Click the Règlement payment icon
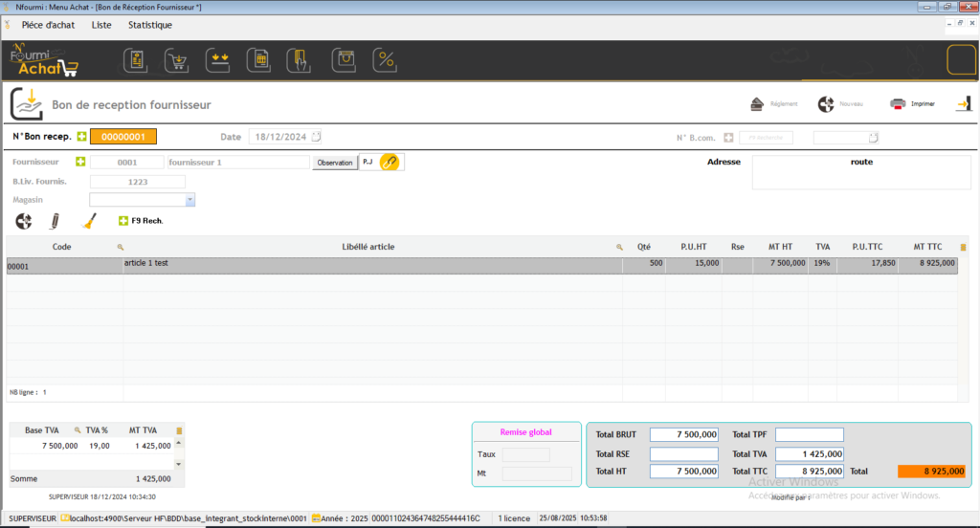The height and width of the screenshot is (528, 980). [x=757, y=104]
